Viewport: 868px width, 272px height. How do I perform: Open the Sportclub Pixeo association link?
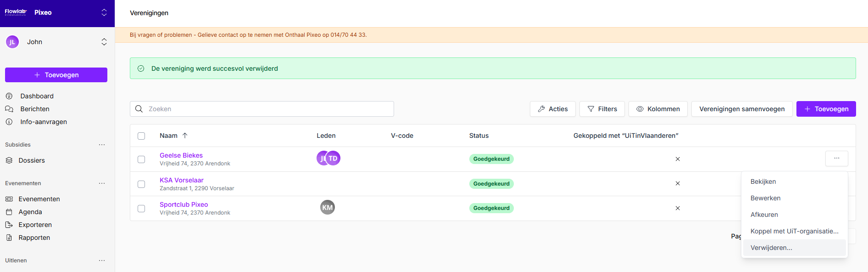click(x=184, y=204)
